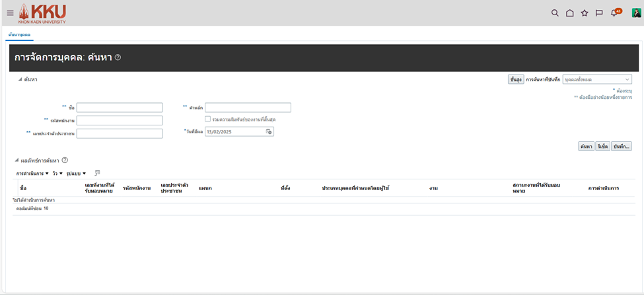Open the hamburger navigation menu
Image resolution: width=644 pixels, height=295 pixels.
(x=9, y=13)
